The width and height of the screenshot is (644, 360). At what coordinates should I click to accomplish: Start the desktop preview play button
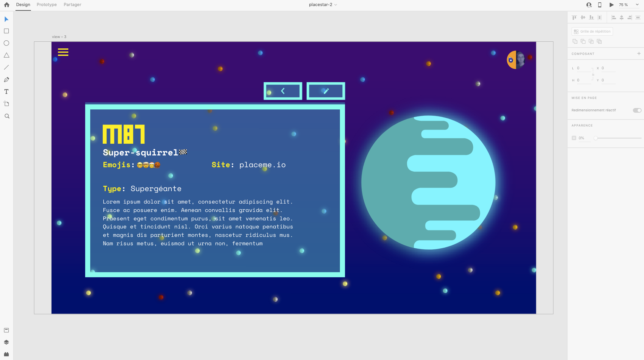[x=611, y=5]
